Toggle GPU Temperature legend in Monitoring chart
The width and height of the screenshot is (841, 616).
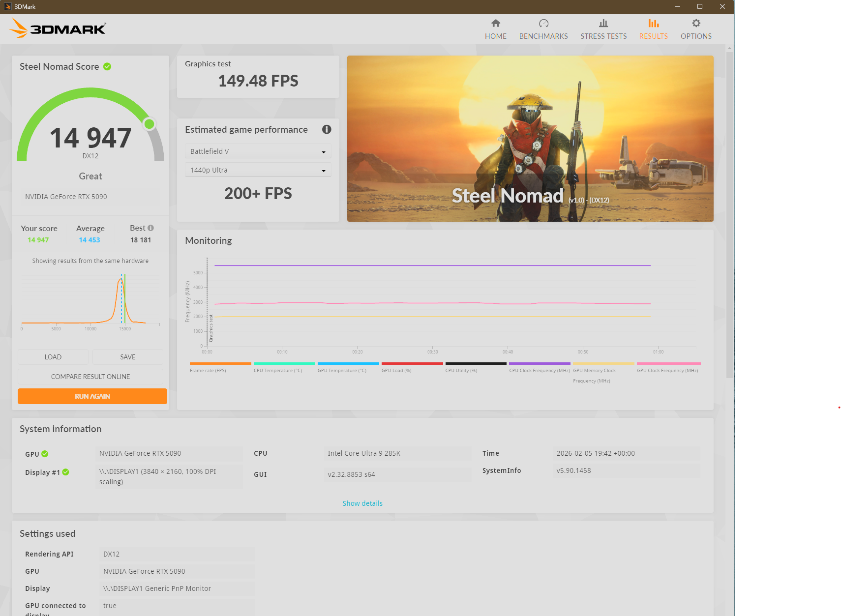point(342,370)
